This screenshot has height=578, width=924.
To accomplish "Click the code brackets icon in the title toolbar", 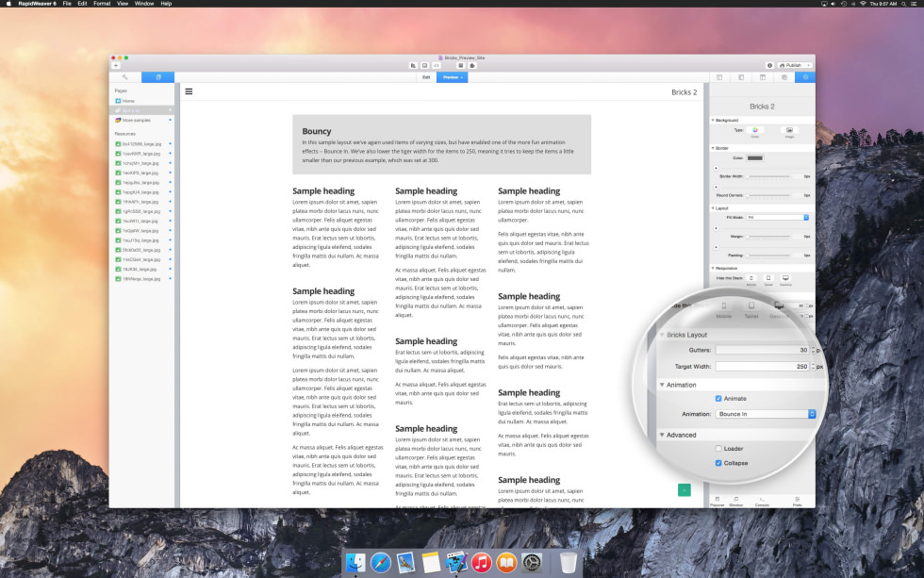I will click(437, 65).
